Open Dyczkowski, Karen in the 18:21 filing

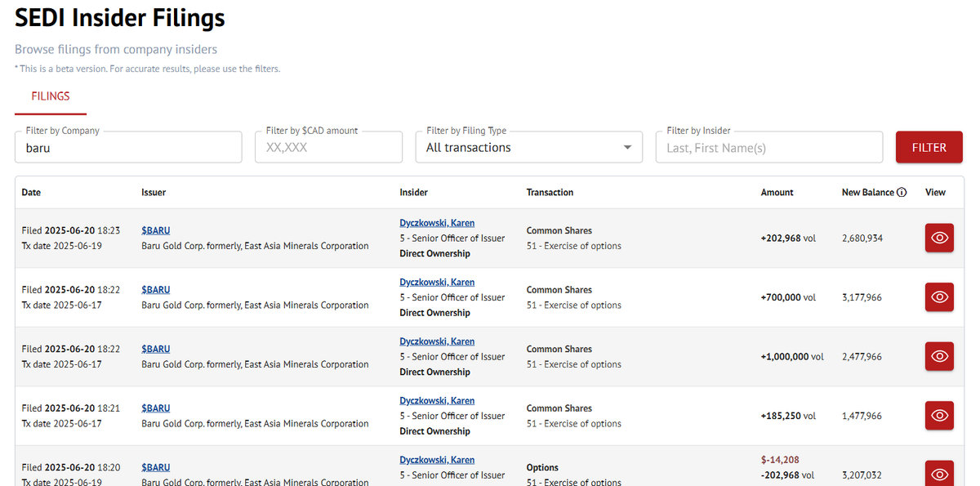pyautogui.click(x=437, y=401)
